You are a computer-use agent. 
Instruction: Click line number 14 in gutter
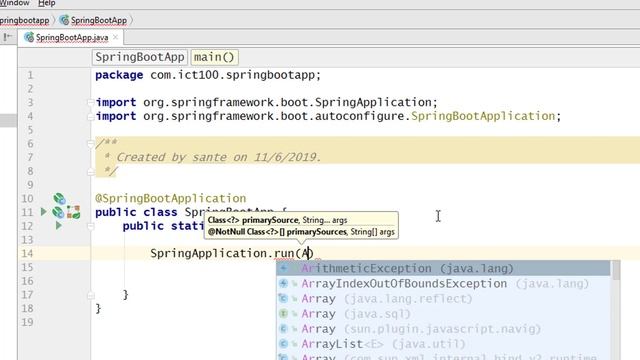point(27,253)
